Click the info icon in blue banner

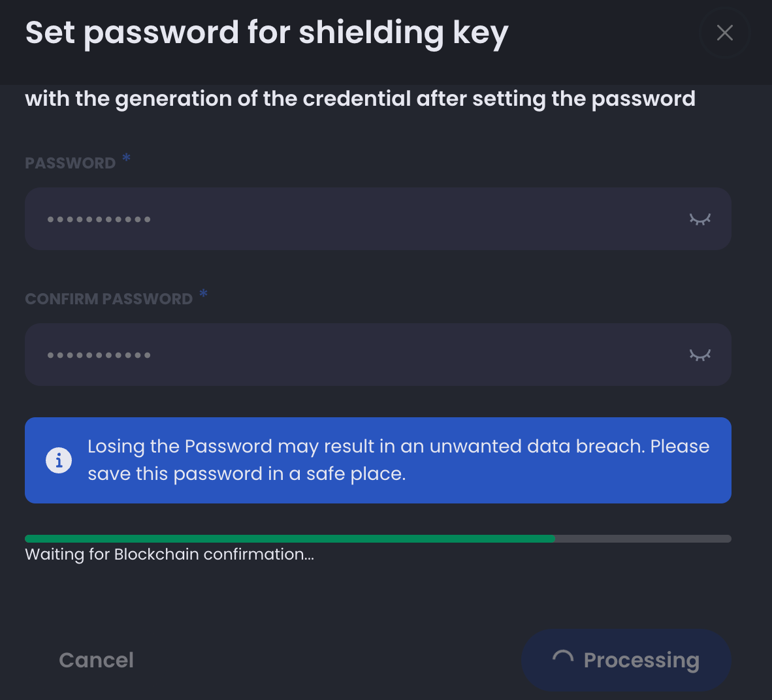(x=59, y=460)
